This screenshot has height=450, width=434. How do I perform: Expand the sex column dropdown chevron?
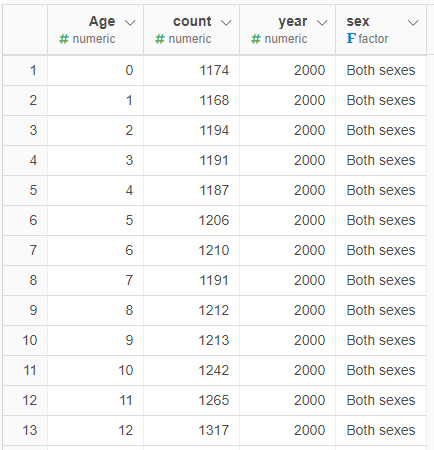tap(413, 23)
